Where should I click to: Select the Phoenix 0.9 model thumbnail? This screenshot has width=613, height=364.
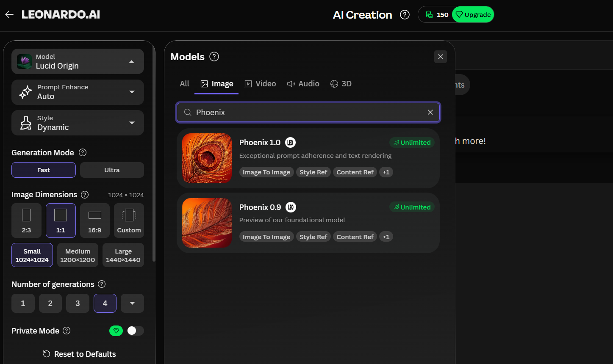(207, 223)
